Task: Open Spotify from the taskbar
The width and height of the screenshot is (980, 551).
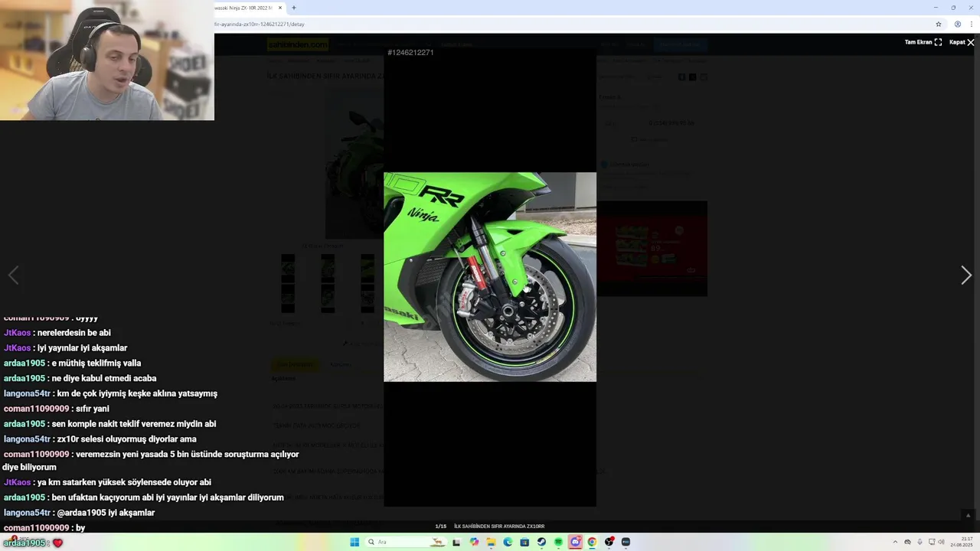Action: pyautogui.click(x=558, y=542)
